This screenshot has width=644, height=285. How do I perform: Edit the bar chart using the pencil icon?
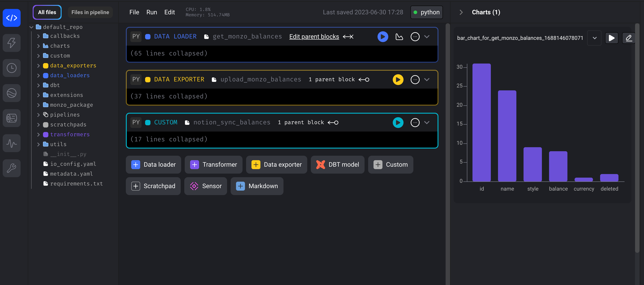coord(628,38)
